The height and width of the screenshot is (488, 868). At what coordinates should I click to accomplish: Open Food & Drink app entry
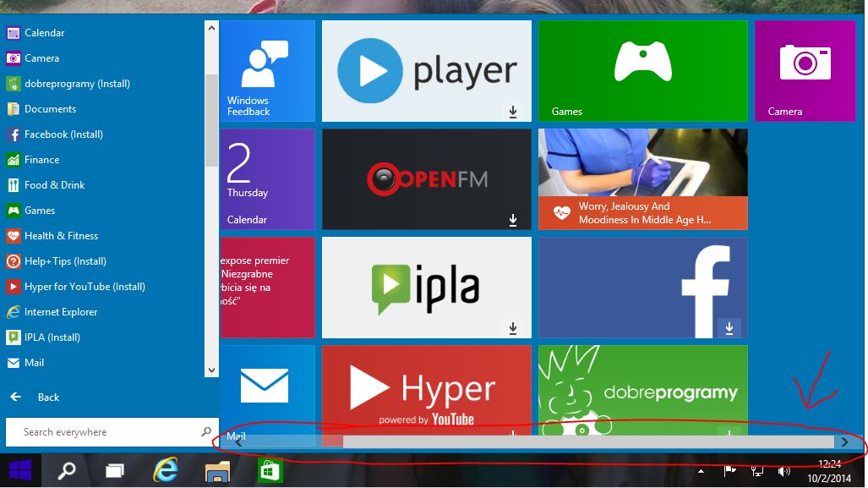[x=46, y=185]
